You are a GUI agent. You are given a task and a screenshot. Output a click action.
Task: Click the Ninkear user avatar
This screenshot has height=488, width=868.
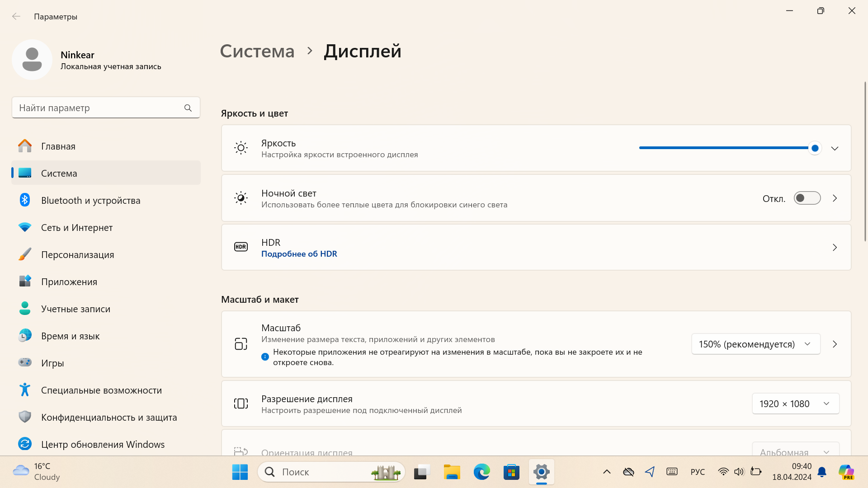(32, 60)
